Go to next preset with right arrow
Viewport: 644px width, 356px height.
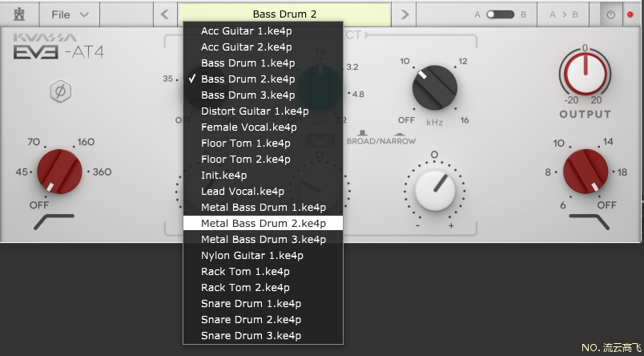tap(405, 14)
